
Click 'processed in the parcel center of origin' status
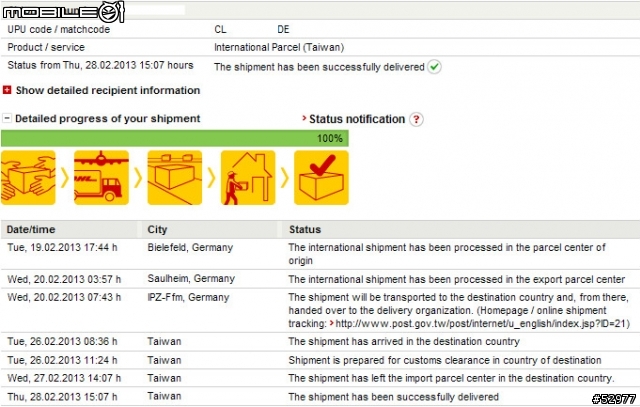(447, 254)
